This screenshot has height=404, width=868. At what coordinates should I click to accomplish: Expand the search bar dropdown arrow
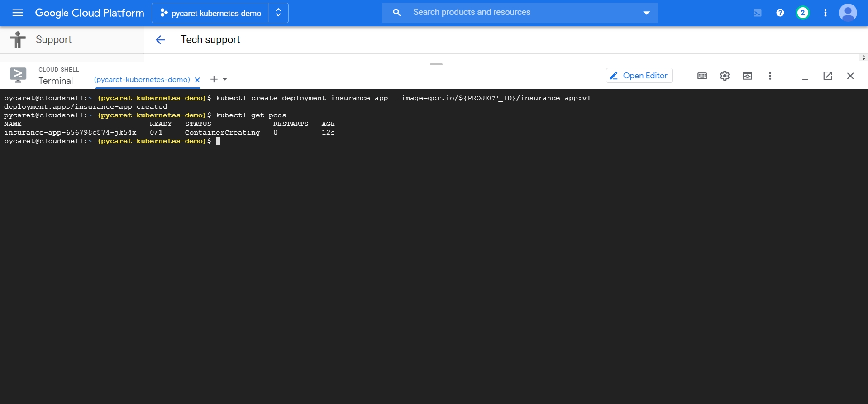coord(646,13)
